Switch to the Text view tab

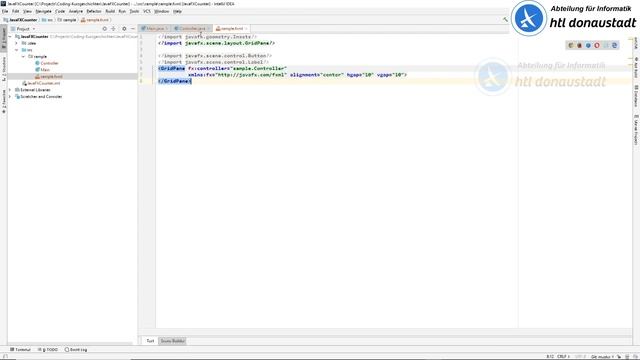click(x=150, y=341)
